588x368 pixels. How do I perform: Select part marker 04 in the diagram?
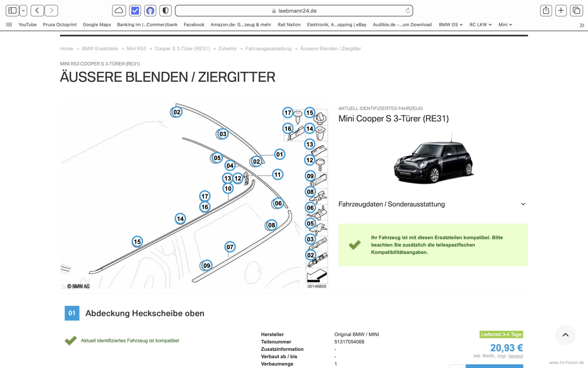point(230,166)
